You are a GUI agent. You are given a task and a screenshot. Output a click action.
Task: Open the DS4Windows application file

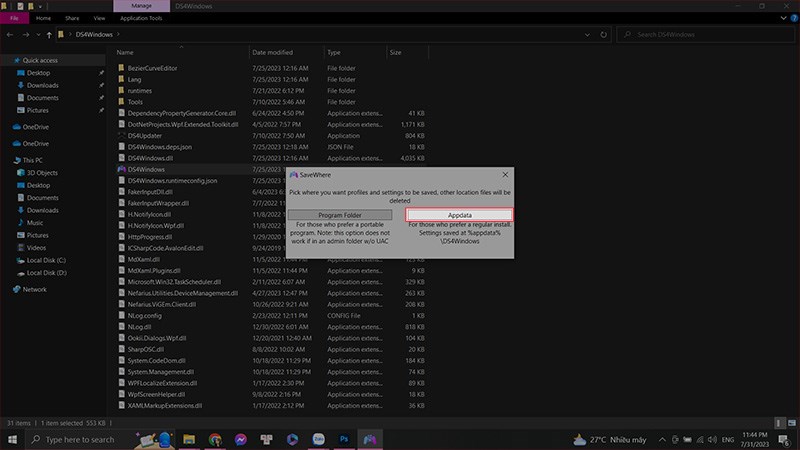[x=146, y=169]
